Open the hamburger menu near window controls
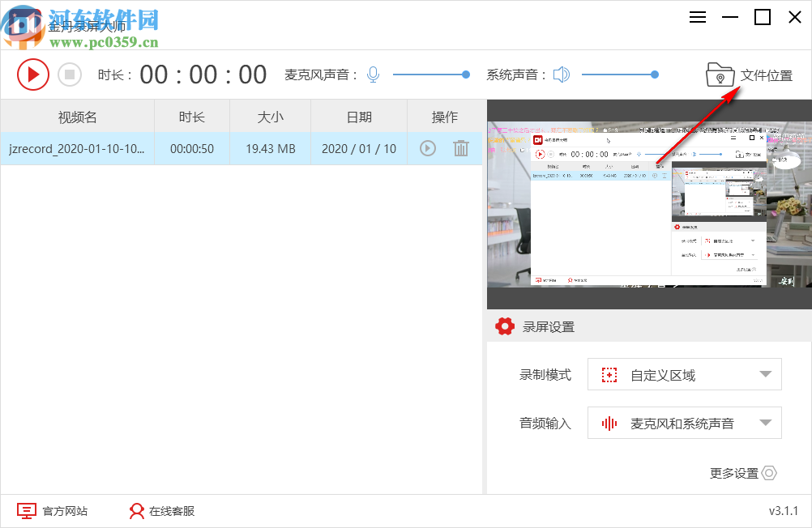812x528 pixels. (x=697, y=17)
